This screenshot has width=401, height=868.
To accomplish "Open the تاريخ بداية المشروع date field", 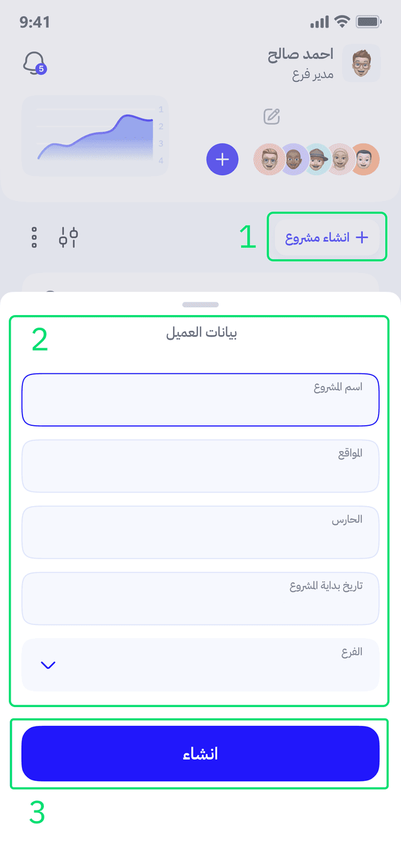I will pyautogui.click(x=200, y=598).
